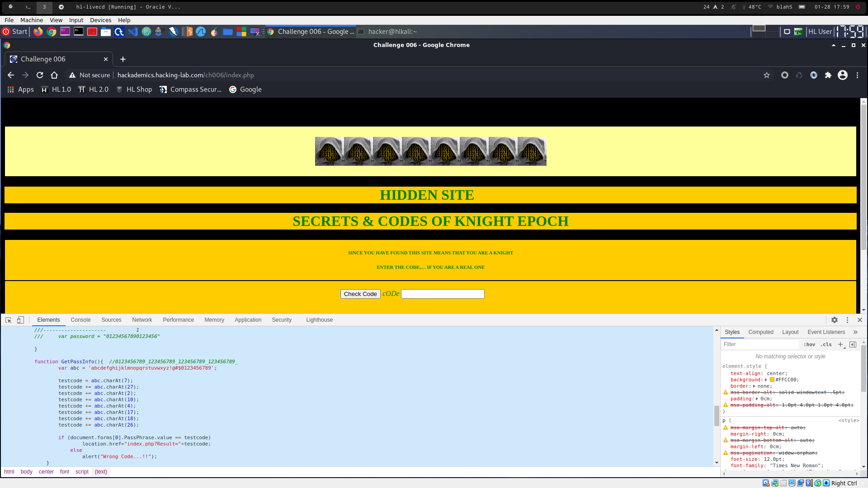Image resolution: width=868 pixels, height=488 pixels.
Task: Expand the padding: 0cm property
Action: [757, 399]
